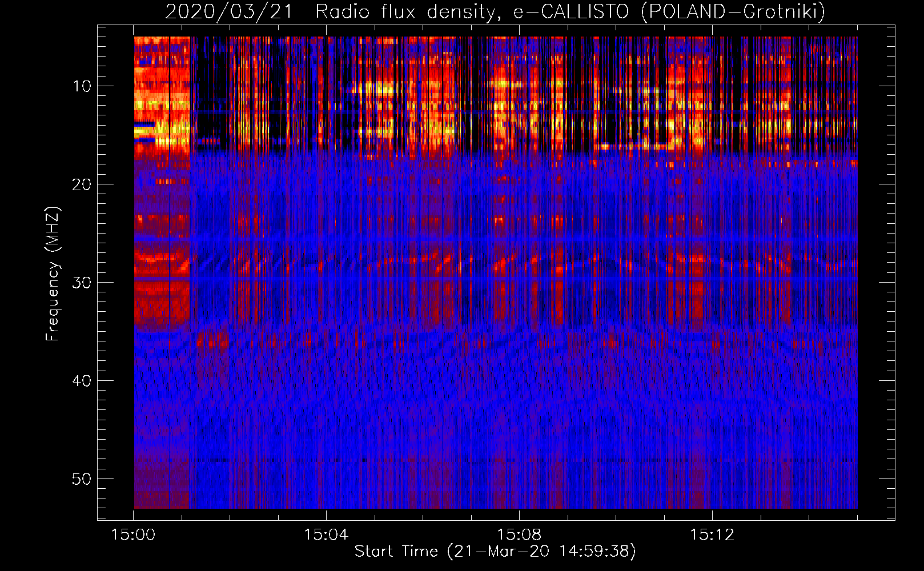Select the 'Frequency (MHZ)' y-axis label
This screenshot has width=924, height=571.
coord(53,274)
